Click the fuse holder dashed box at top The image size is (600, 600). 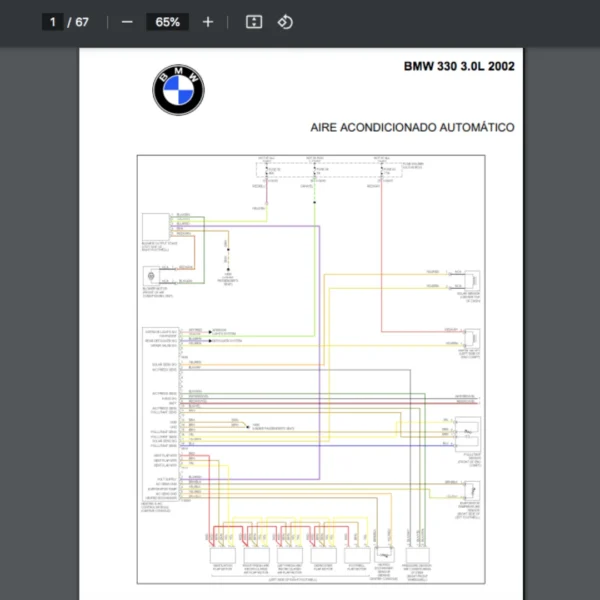(340, 168)
